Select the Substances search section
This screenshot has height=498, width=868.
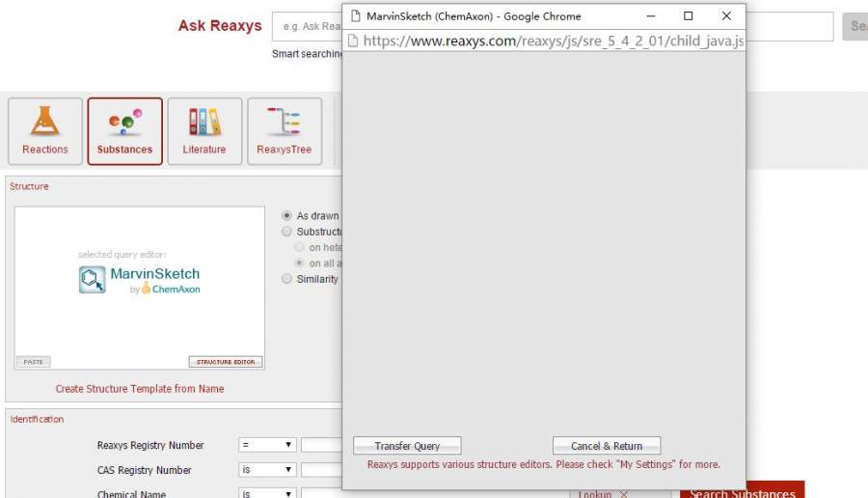pyautogui.click(x=124, y=131)
